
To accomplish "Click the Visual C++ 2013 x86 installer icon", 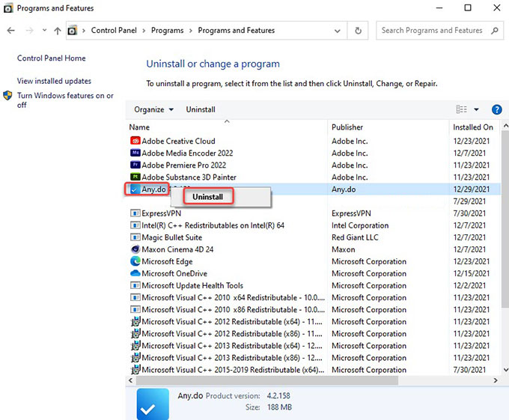I will point(135,357).
